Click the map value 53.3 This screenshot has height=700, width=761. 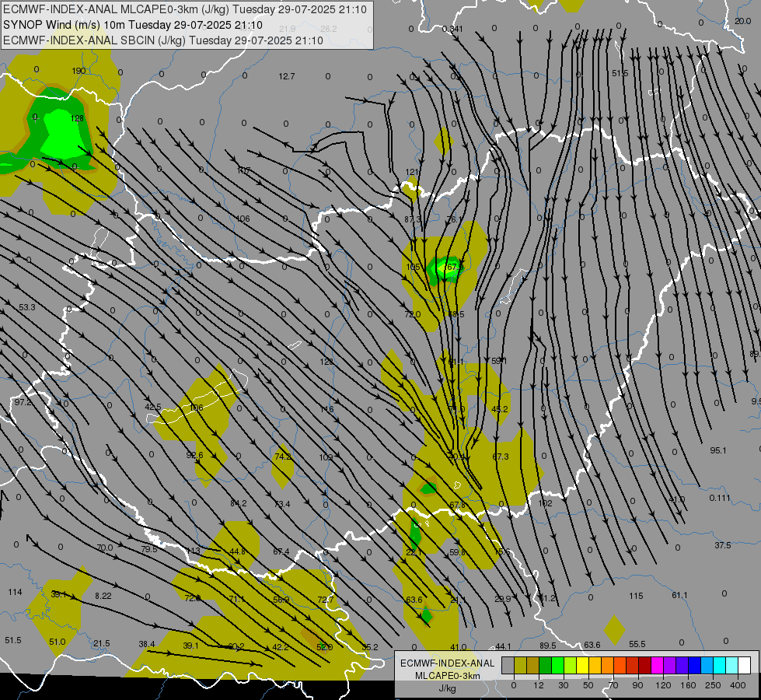27,307
